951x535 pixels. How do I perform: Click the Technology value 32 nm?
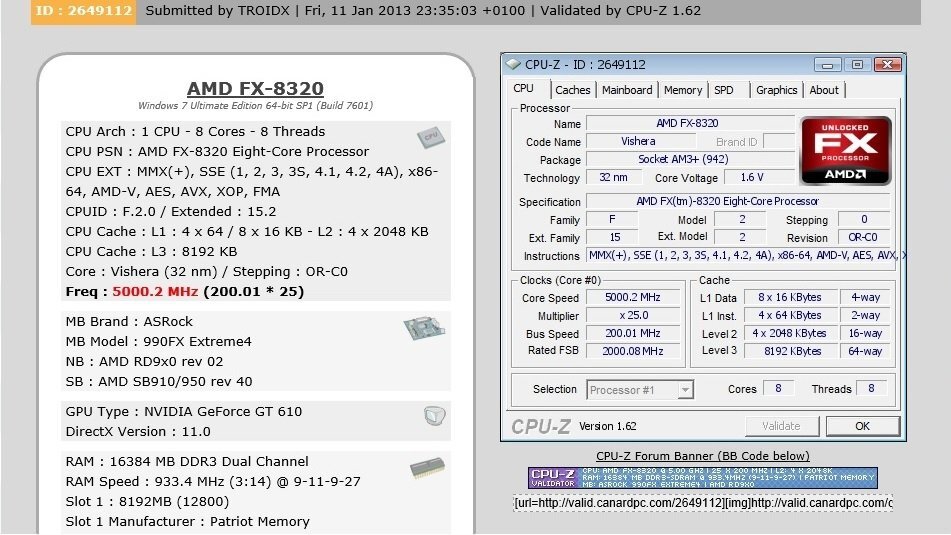point(613,177)
